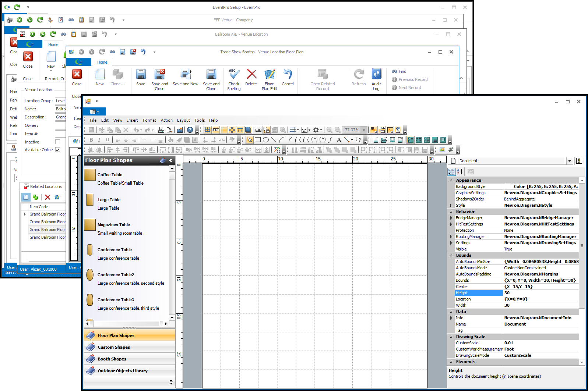Click the Open folder icon in toolbar
This screenshot has width=588, height=391.
coord(384,140)
